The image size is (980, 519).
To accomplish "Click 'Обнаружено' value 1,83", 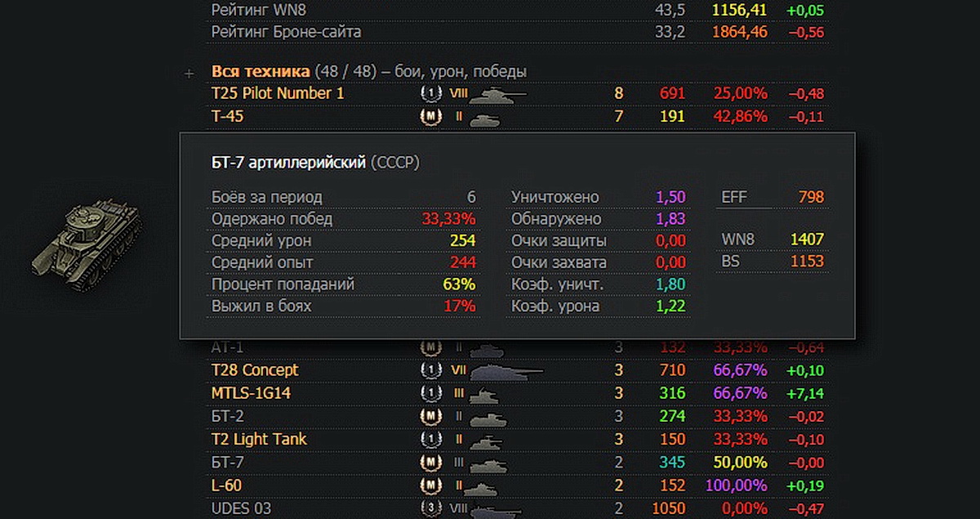I will point(670,219).
